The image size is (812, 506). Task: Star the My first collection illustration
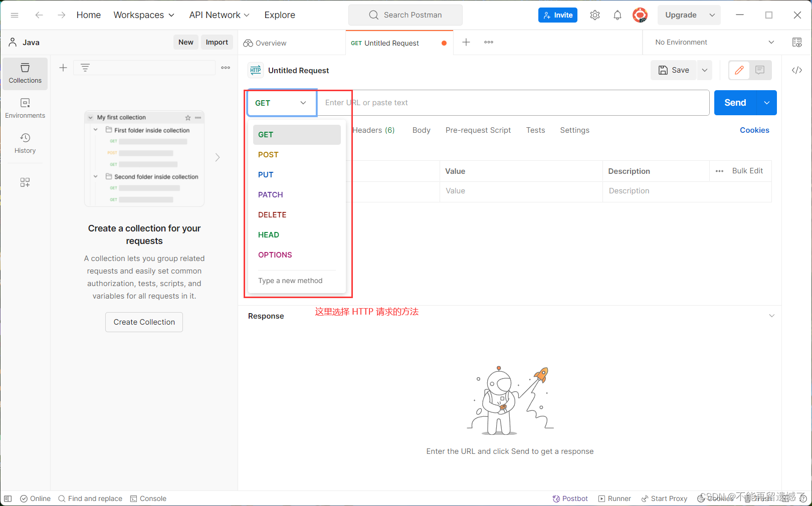point(188,118)
